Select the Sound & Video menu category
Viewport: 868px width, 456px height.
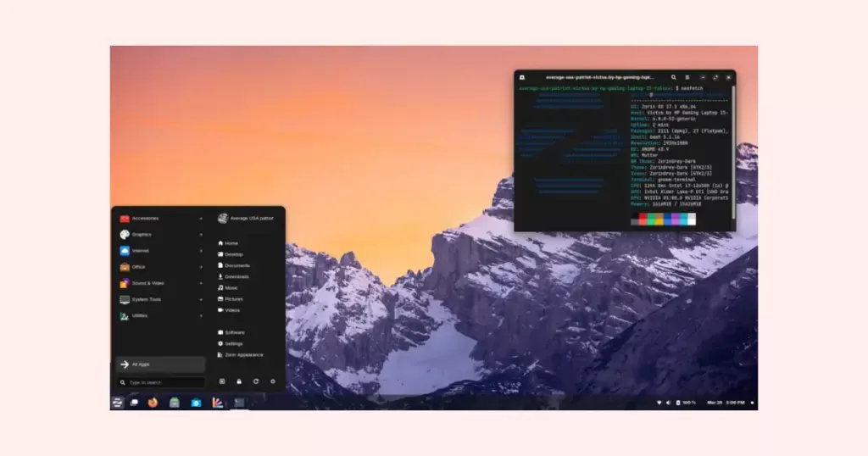tap(160, 283)
